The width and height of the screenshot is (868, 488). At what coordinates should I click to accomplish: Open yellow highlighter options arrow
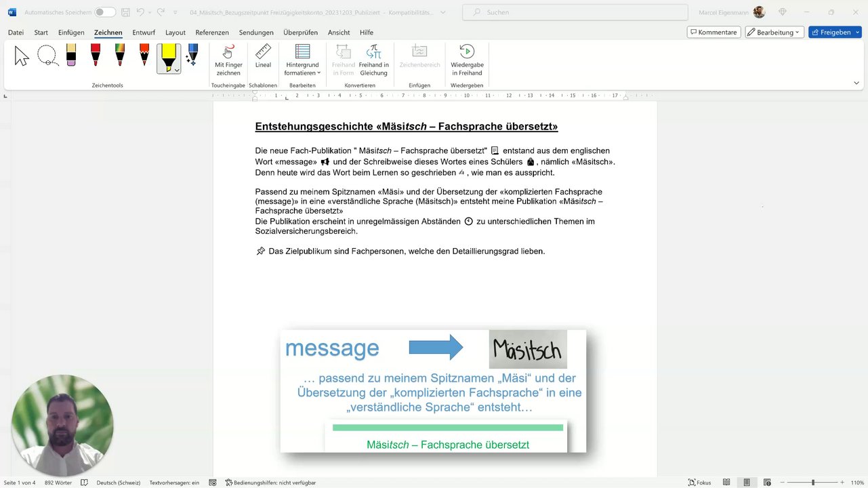tap(177, 70)
